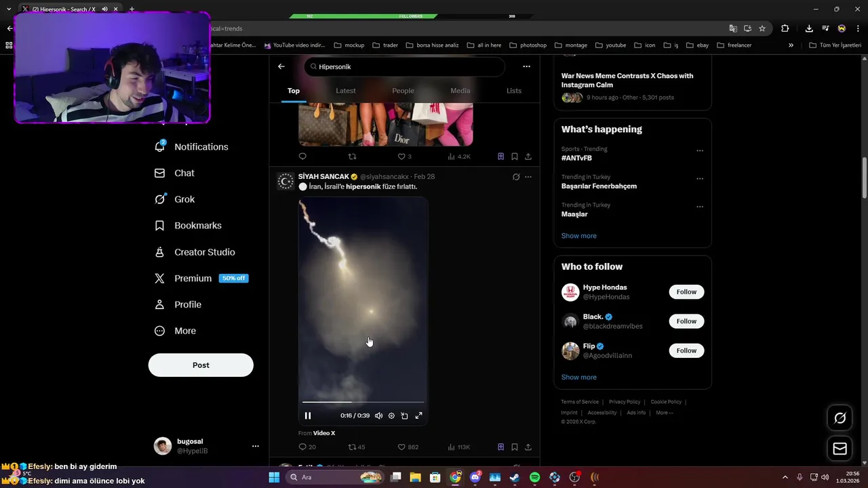The height and width of the screenshot is (488, 868).
Task: Open Başarılar Fenerbahçem trend
Action: click(599, 186)
